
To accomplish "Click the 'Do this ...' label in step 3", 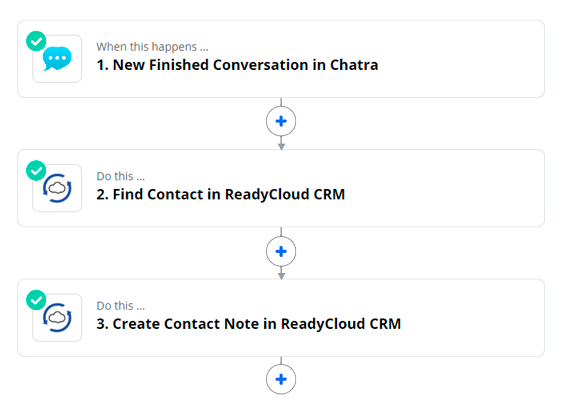I will [121, 306].
